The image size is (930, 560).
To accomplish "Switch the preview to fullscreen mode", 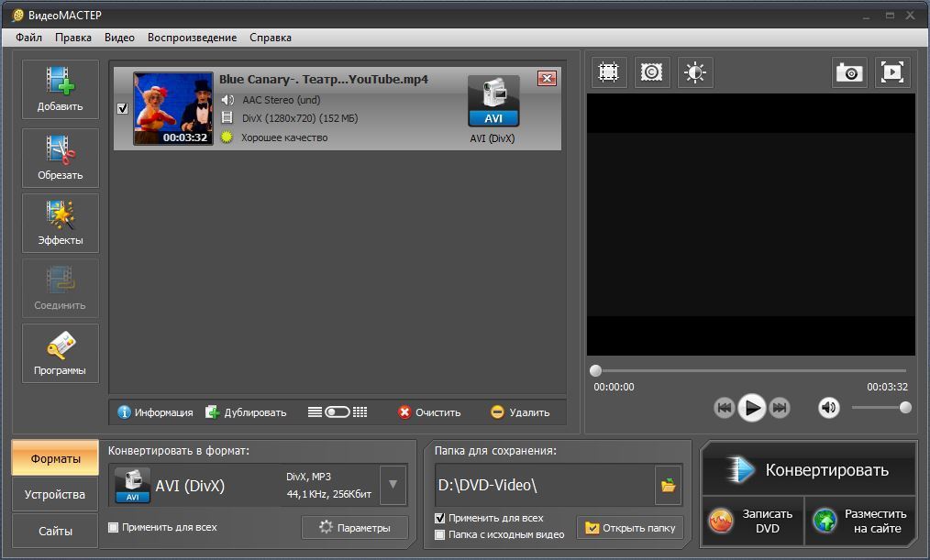I will (892, 72).
